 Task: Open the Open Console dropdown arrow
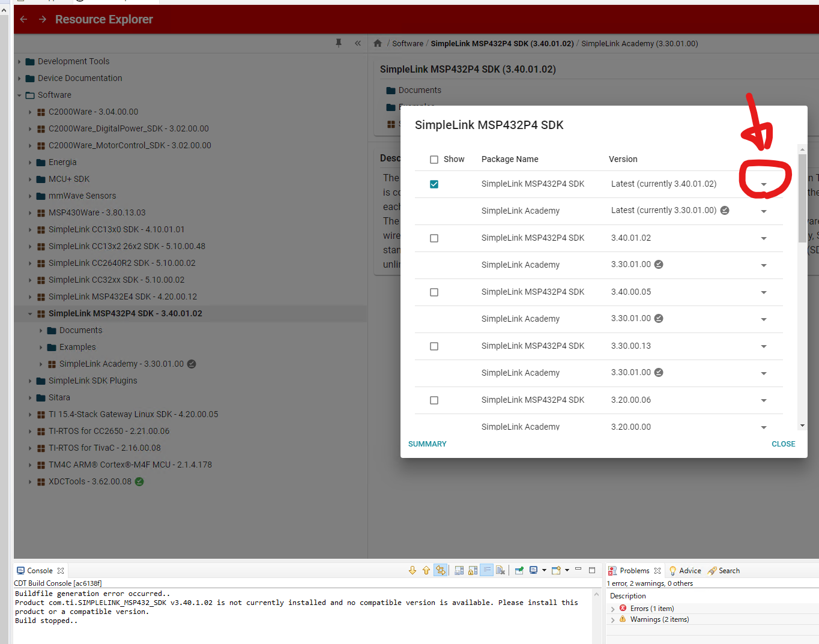click(567, 570)
